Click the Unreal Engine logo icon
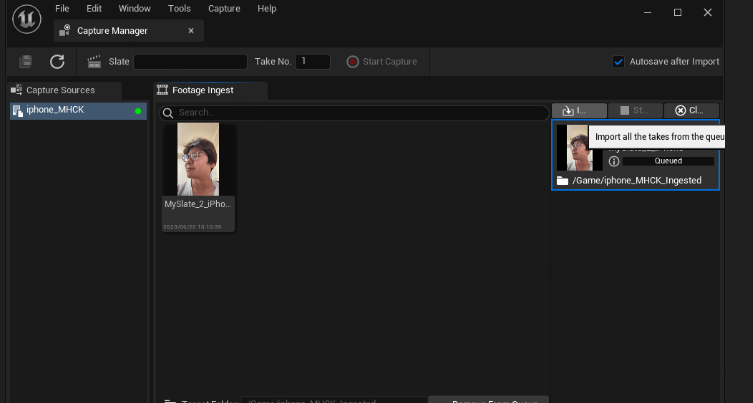753x403 pixels. pyautogui.click(x=27, y=19)
